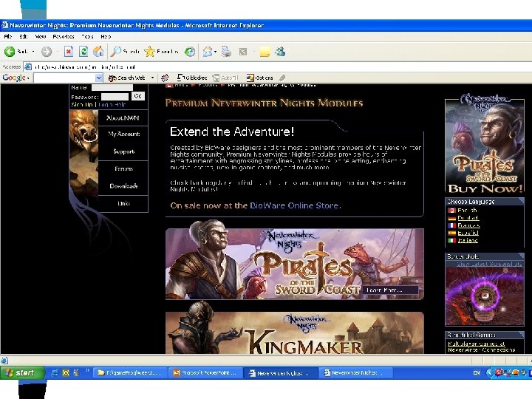
Task: Open the Help menu
Action: (106, 36)
